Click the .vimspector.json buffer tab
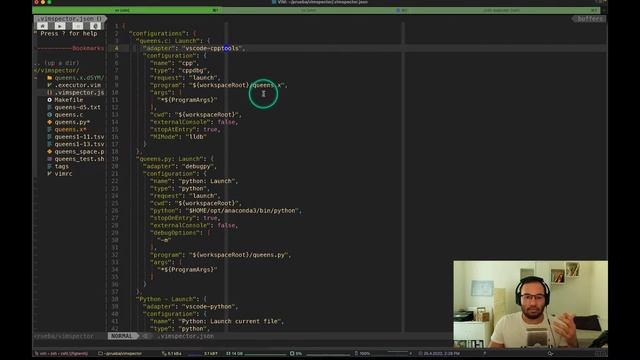The width and height of the screenshot is (640, 360). [69, 19]
